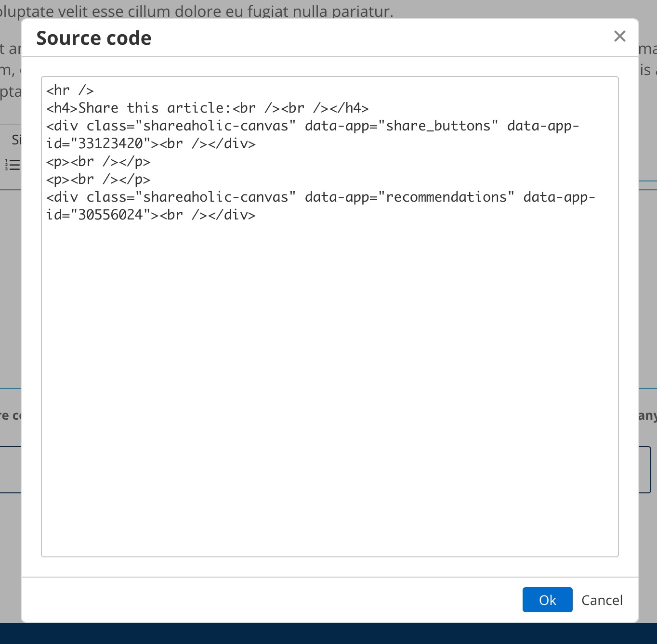Place cursor on the <hr /> line
657x644 pixels.
tap(70, 90)
